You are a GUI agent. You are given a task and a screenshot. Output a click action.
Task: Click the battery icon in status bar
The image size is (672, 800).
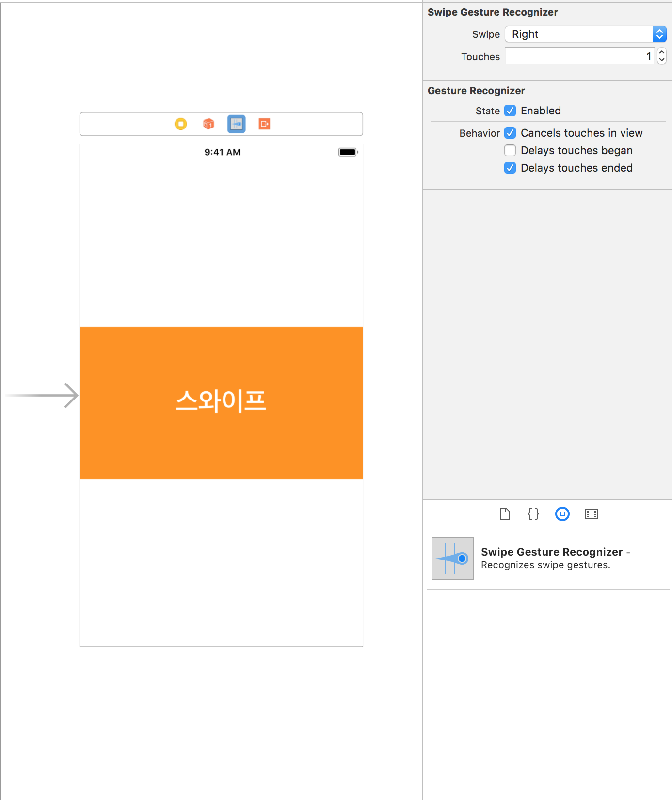coord(348,152)
